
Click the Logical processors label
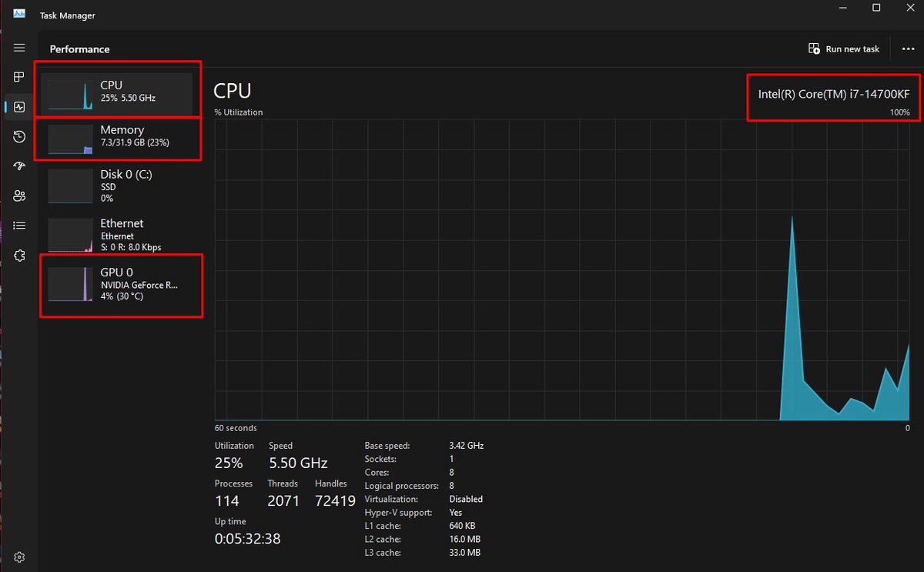(401, 486)
